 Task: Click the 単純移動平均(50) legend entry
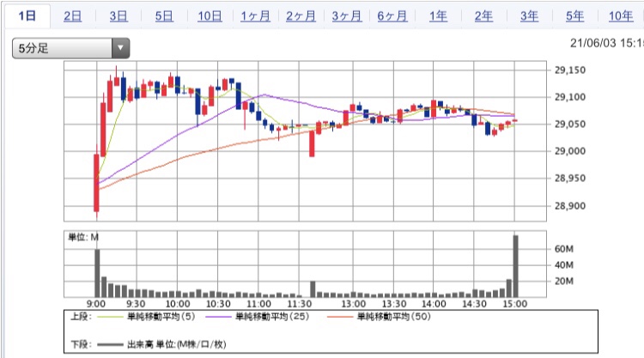click(x=394, y=317)
